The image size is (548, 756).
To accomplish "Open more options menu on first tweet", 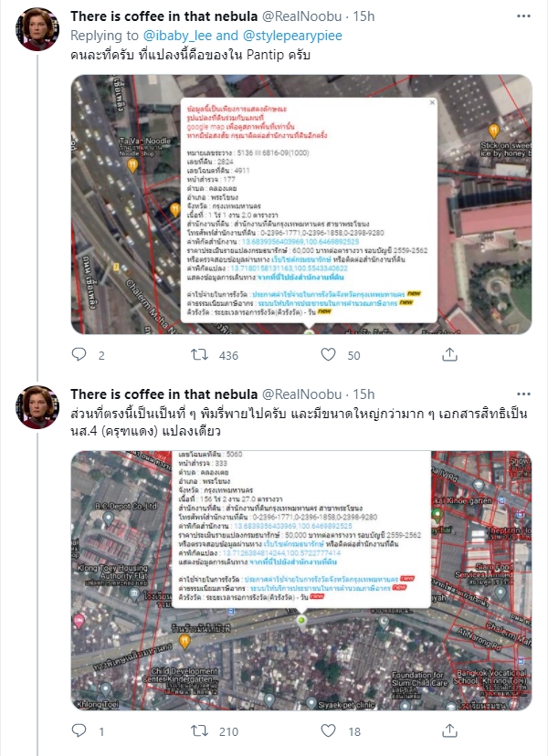I will [x=523, y=16].
